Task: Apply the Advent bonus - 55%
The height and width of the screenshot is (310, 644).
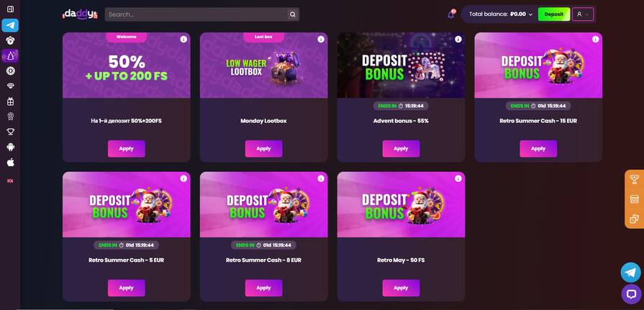Action: pyautogui.click(x=401, y=149)
